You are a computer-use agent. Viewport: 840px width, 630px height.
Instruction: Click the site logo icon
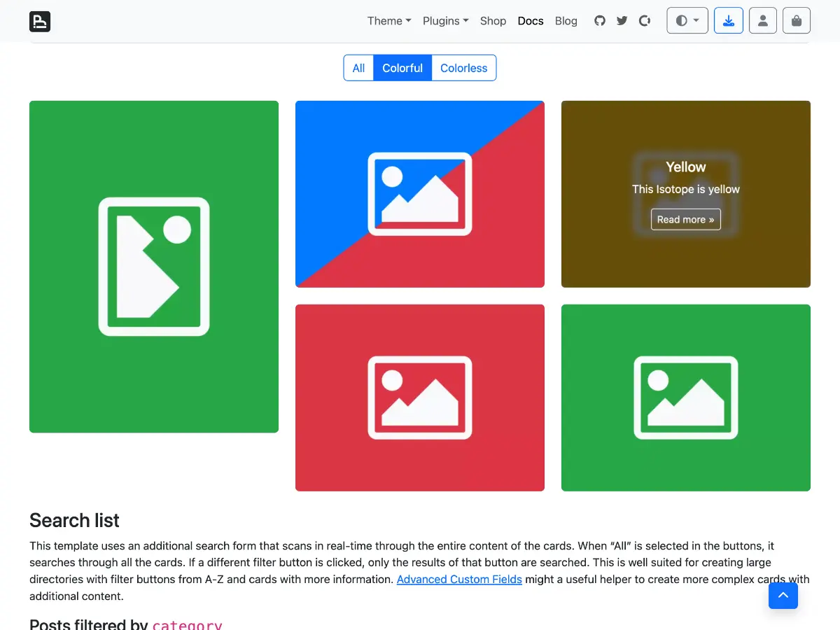tap(40, 21)
